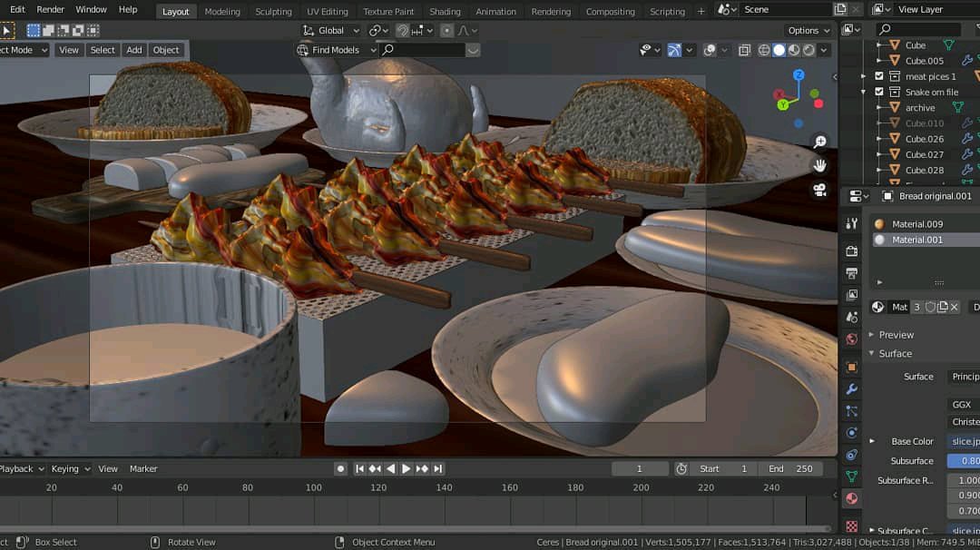980x550 pixels.
Task: Open the Keying dropdown in timeline
Action: pos(71,468)
